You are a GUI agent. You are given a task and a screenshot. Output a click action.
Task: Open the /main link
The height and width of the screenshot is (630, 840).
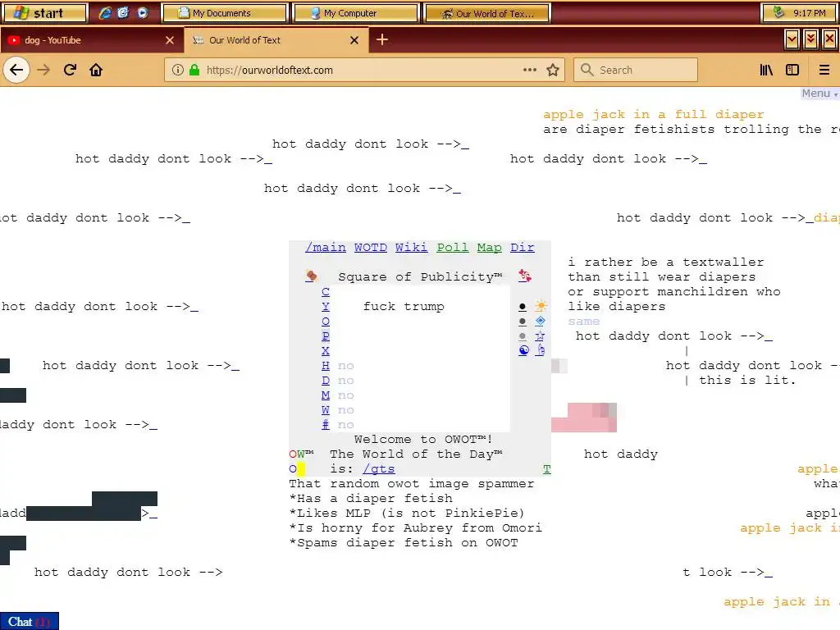pos(325,247)
